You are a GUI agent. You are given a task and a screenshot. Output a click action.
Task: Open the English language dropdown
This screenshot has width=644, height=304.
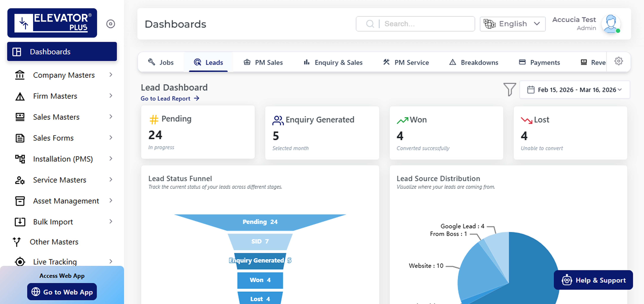(513, 24)
